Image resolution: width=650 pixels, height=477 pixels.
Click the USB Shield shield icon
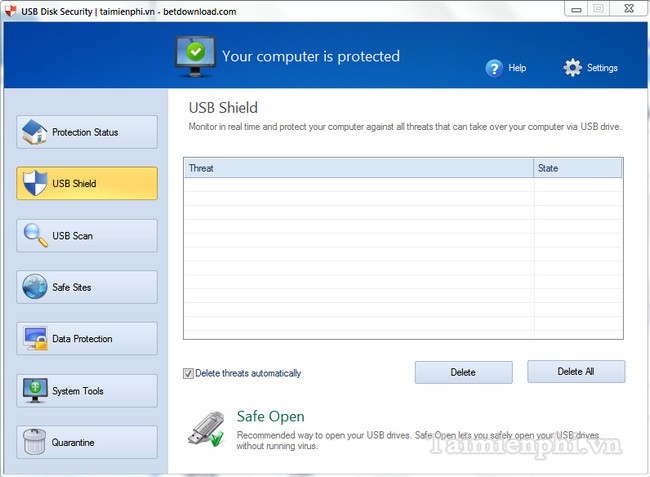click(x=35, y=183)
